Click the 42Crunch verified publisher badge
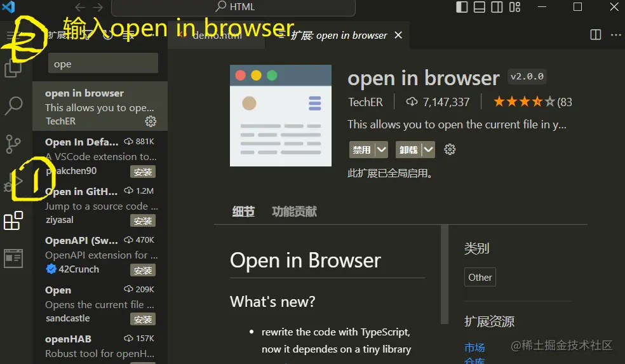The image size is (625, 364). 51,269
